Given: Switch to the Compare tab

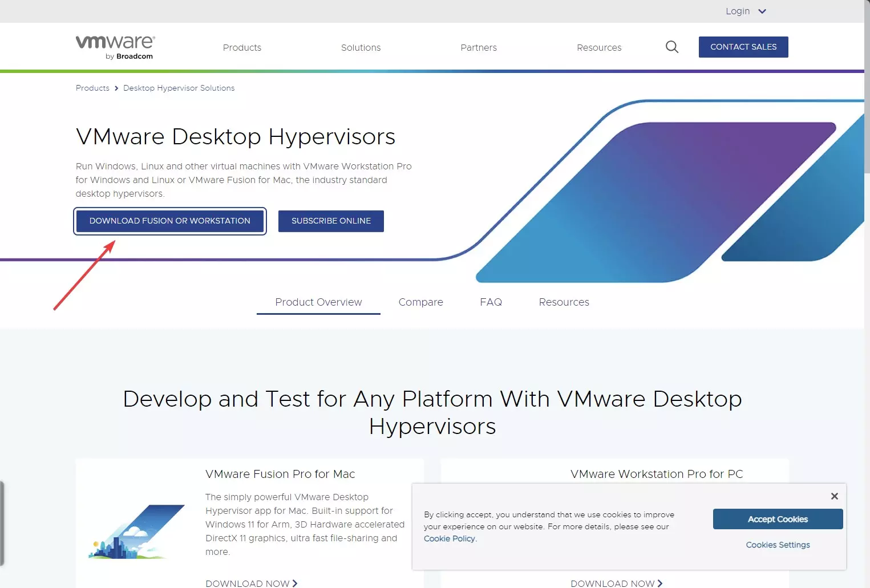Looking at the screenshot, I should [x=420, y=302].
